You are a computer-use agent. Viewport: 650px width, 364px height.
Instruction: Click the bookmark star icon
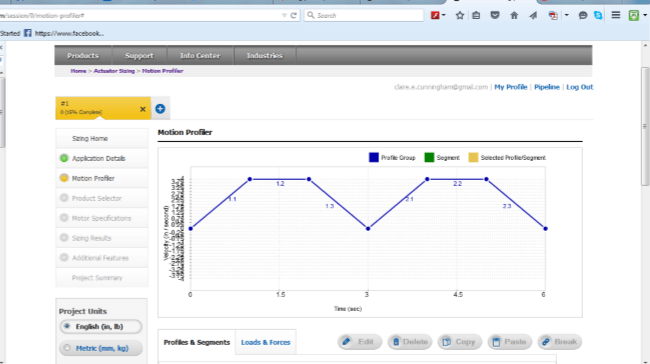point(460,15)
